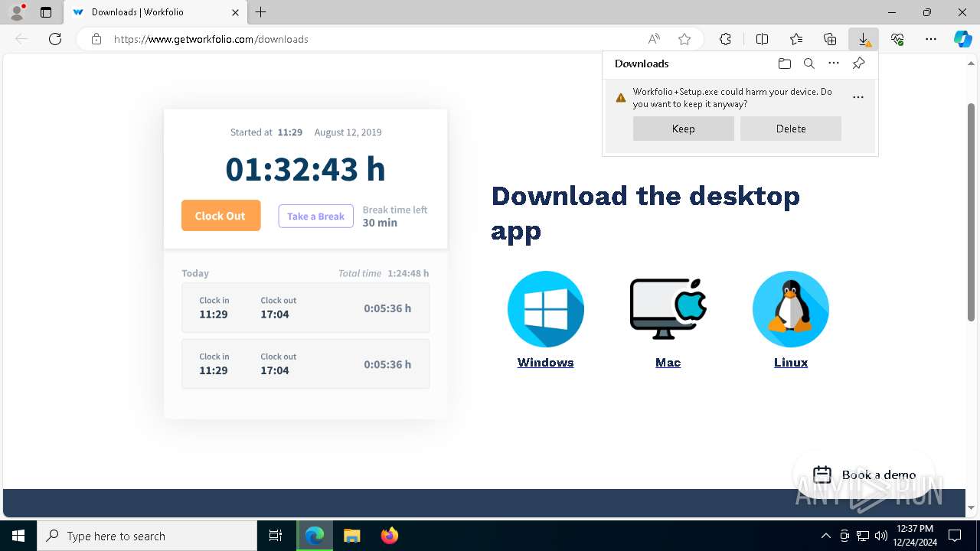Viewport: 980px width, 551px height.
Task: Open the Extensions puzzle icon
Action: pyautogui.click(x=725, y=39)
